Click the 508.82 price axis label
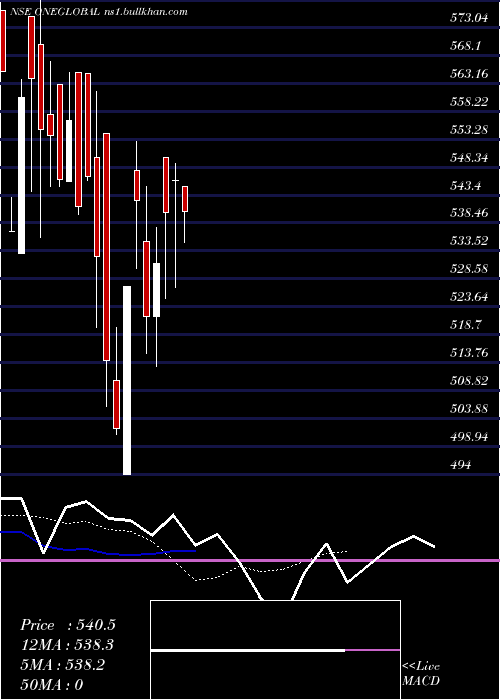The height and width of the screenshot is (700, 500). tap(469, 381)
